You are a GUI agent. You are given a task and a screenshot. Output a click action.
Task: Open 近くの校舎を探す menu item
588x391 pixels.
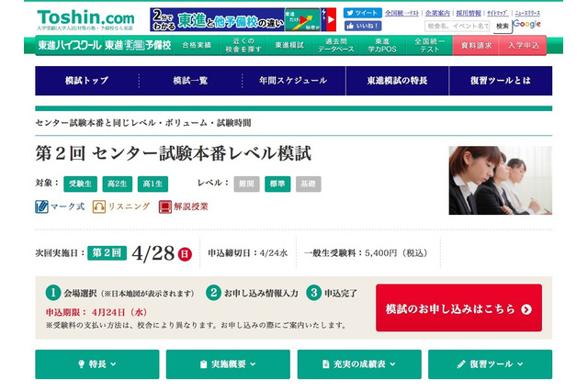[243, 45]
